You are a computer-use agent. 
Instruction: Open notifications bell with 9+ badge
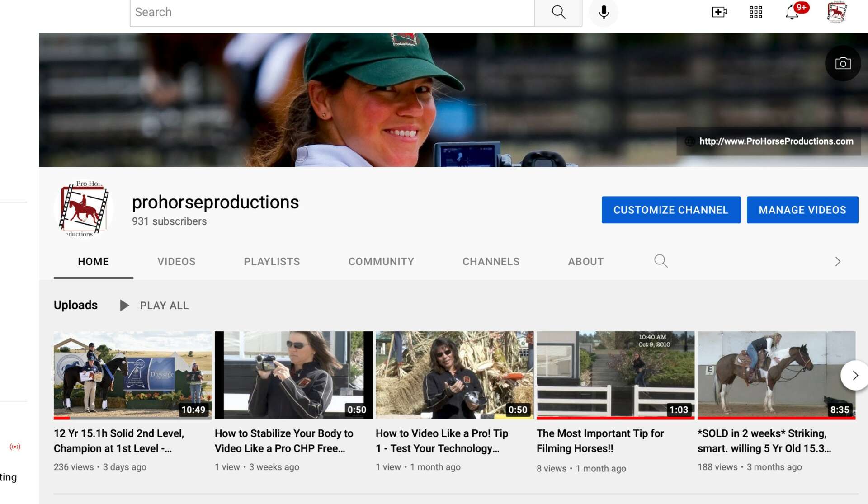coord(792,12)
